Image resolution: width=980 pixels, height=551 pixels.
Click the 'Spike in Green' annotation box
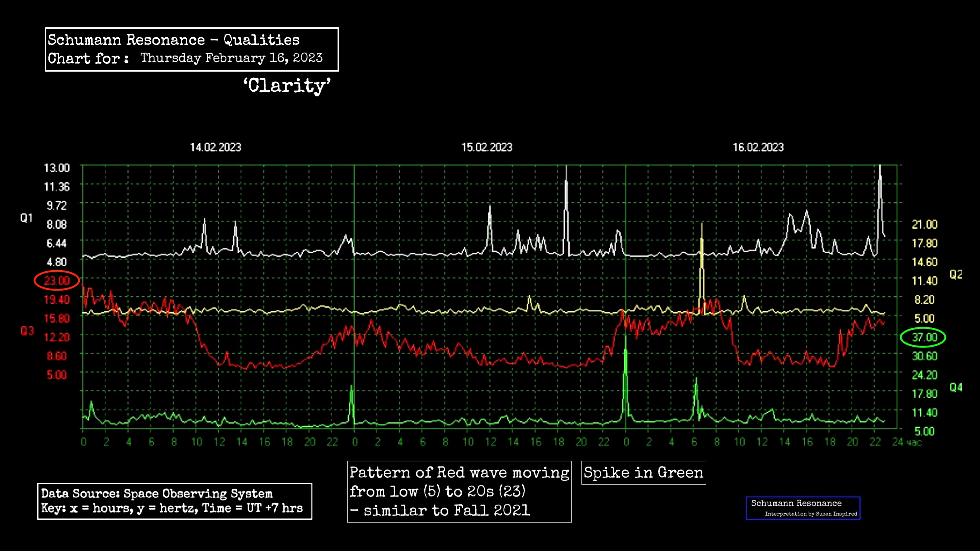pyautogui.click(x=644, y=472)
